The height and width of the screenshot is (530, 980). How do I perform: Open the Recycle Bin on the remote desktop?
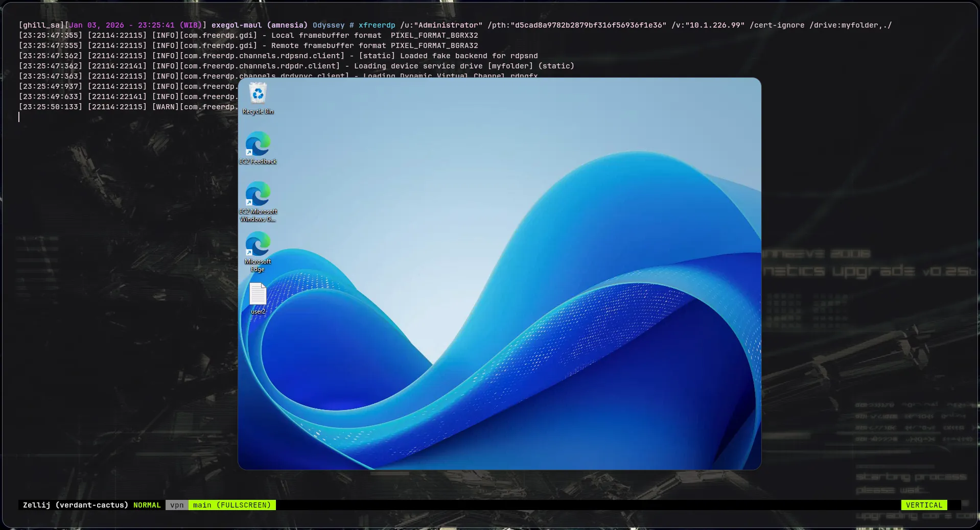(258, 94)
